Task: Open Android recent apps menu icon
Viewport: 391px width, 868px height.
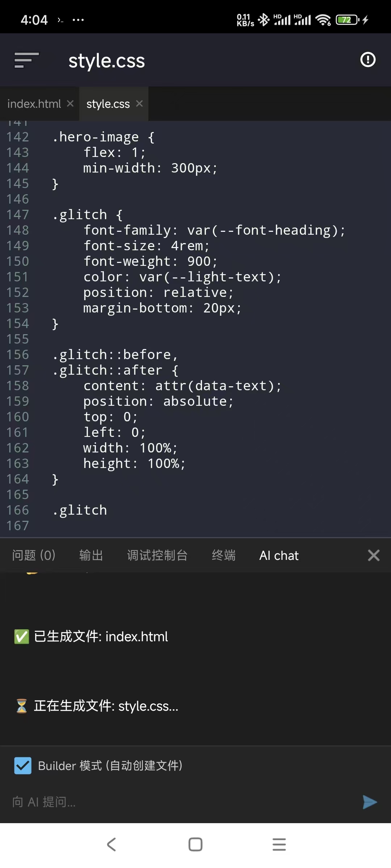Action: (279, 844)
